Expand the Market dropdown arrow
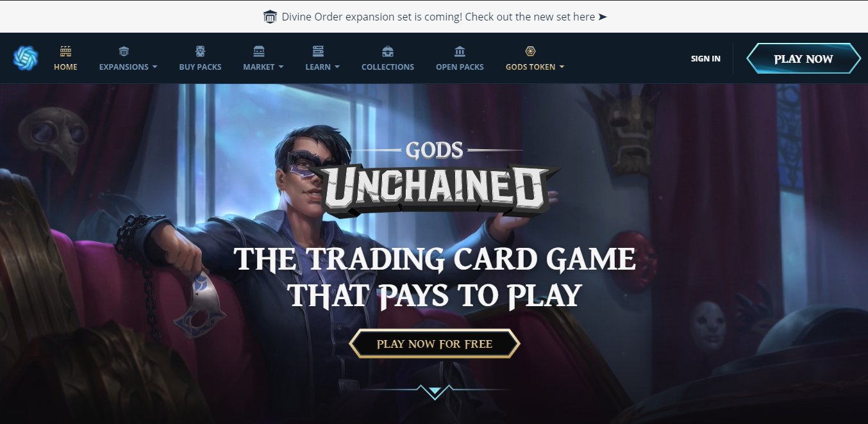Viewport: 868px width, 424px height. [x=281, y=67]
